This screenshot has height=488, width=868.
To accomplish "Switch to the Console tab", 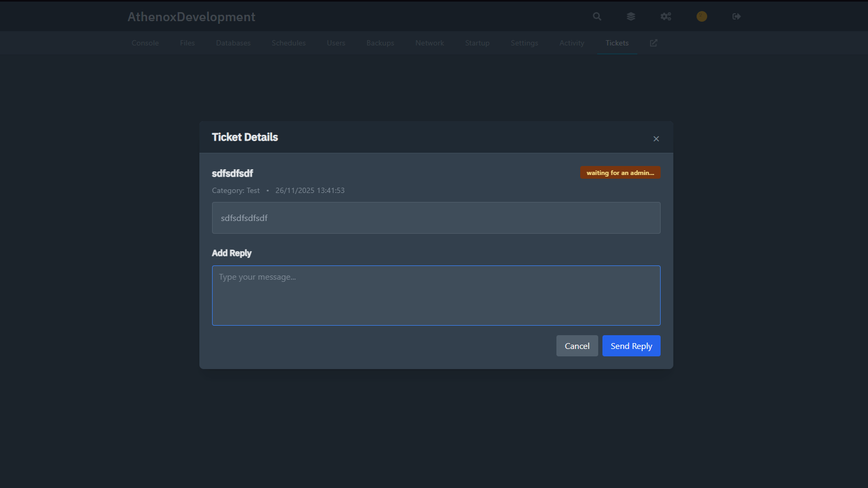I will tap(145, 43).
